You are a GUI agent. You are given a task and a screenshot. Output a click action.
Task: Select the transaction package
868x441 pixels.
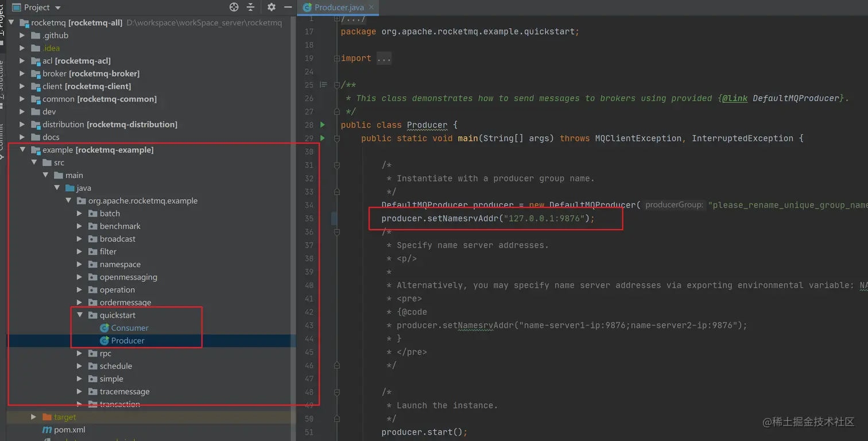(120, 404)
